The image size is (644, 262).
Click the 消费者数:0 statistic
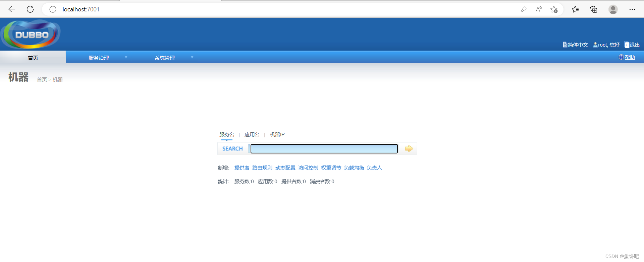click(x=322, y=181)
